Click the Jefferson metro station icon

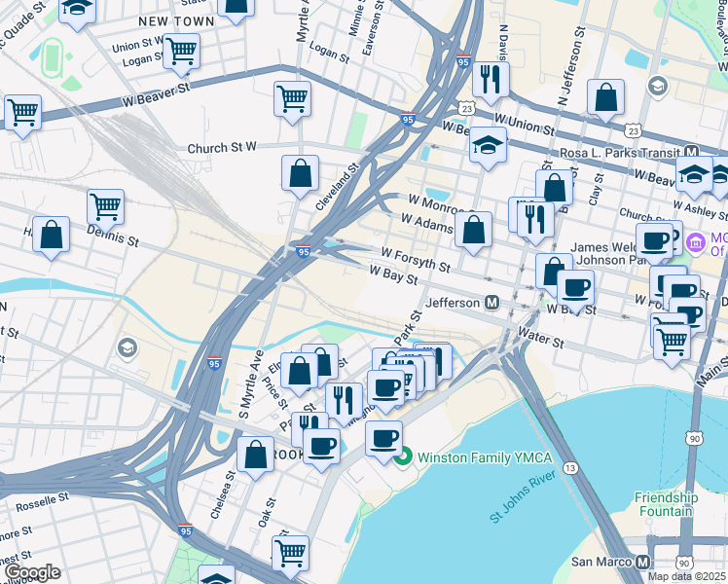[x=492, y=303]
